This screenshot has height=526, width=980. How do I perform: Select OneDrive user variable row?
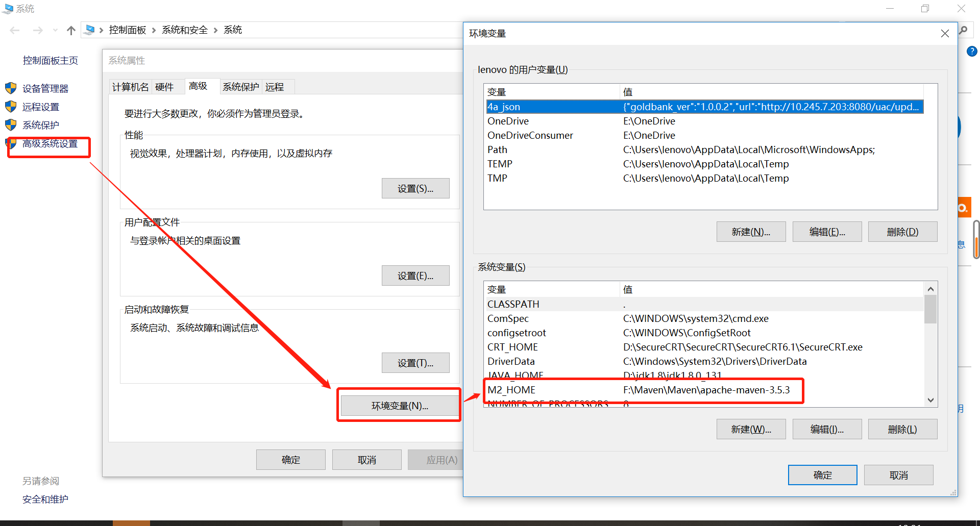coord(704,121)
